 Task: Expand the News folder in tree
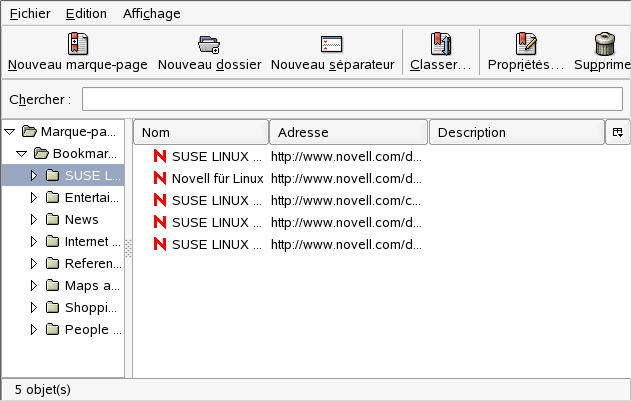coord(33,219)
